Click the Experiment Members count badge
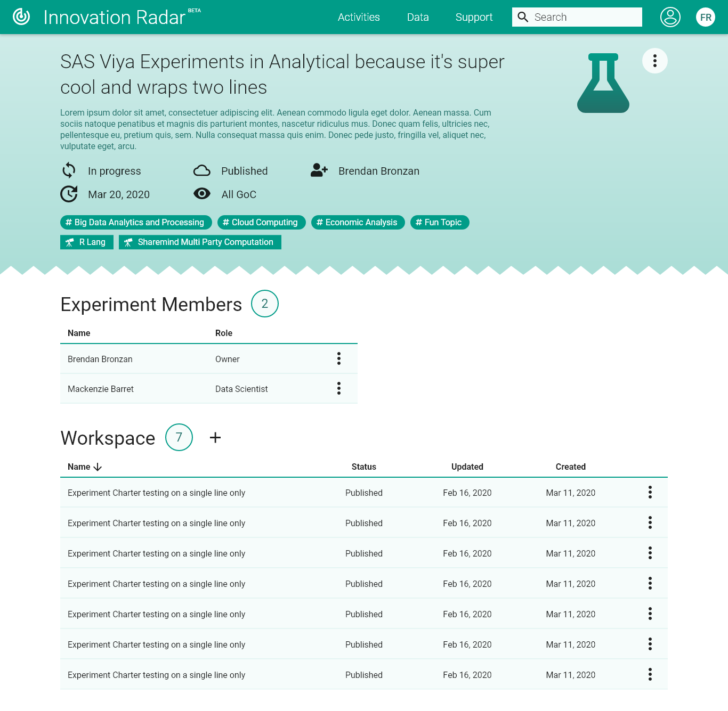 265,304
